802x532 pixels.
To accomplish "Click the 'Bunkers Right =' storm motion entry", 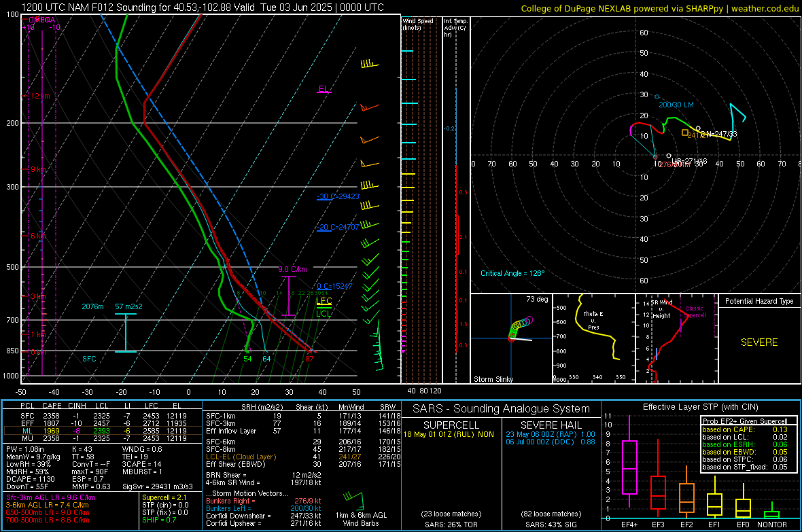I will click(x=264, y=501).
